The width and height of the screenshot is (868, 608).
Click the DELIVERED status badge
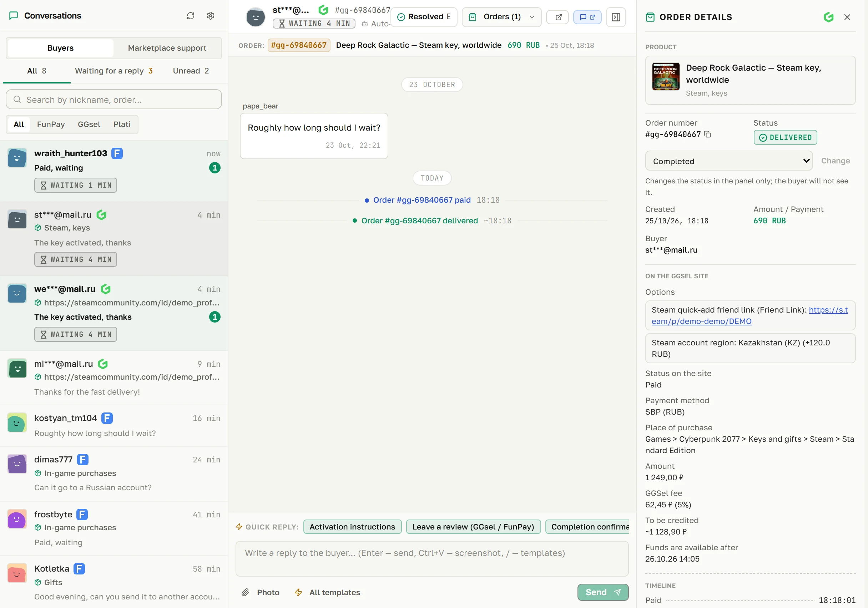[785, 137]
